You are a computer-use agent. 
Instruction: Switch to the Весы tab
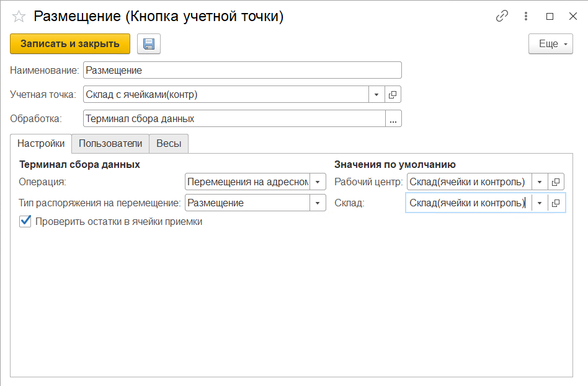click(x=169, y=143)
